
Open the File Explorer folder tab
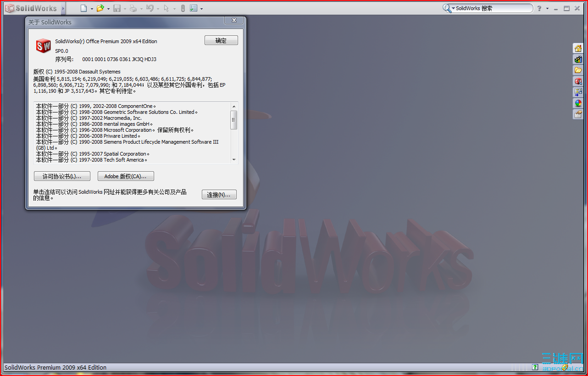(x=578, y=70)
